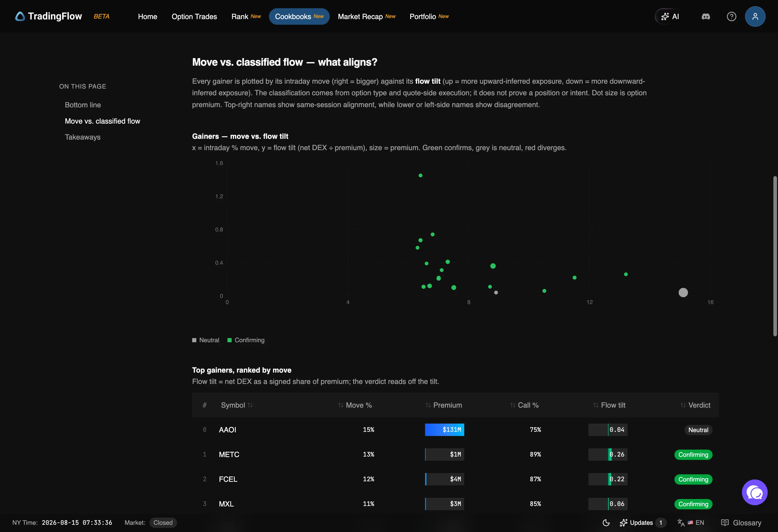Jump to Bottom line section
This screenshot has width=778, height=532.
point(83,105)
